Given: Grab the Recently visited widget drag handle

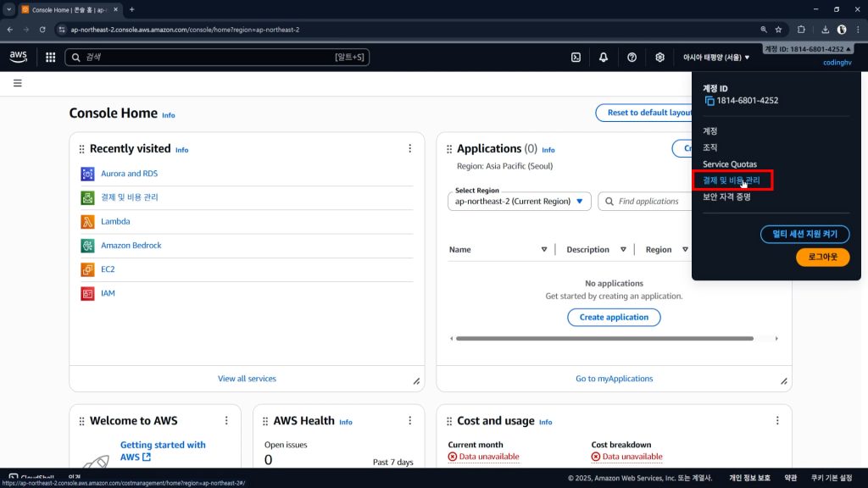Looking at the screenshot, I should click(x=82, y=149).
